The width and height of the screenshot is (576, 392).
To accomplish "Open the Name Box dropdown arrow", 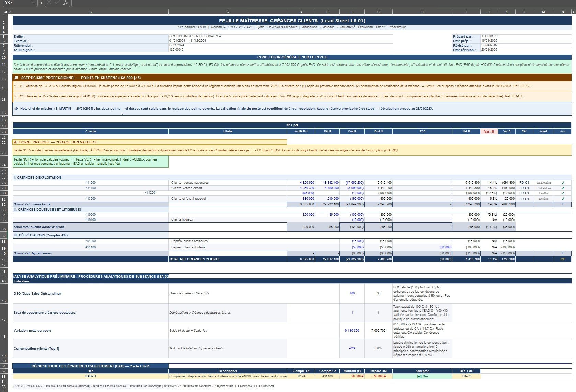I will point(34,3).
